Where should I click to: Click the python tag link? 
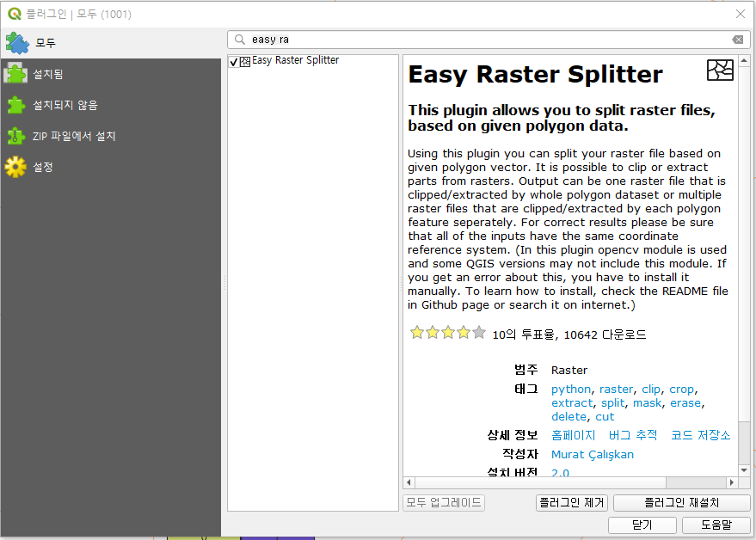point(570,389)
